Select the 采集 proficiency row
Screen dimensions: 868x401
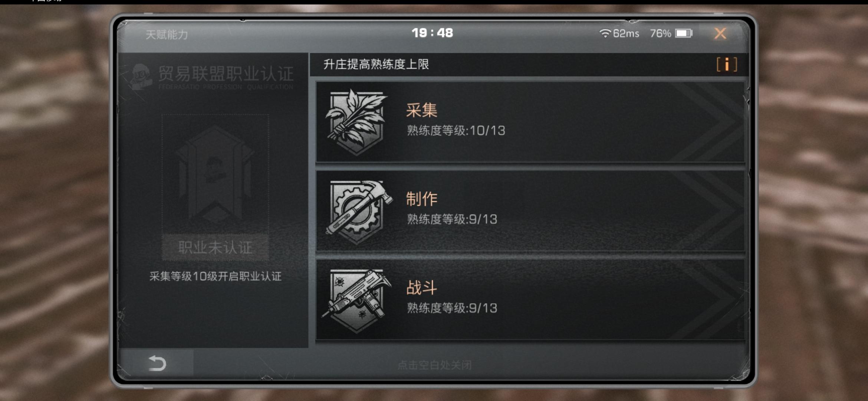[530, 122]
